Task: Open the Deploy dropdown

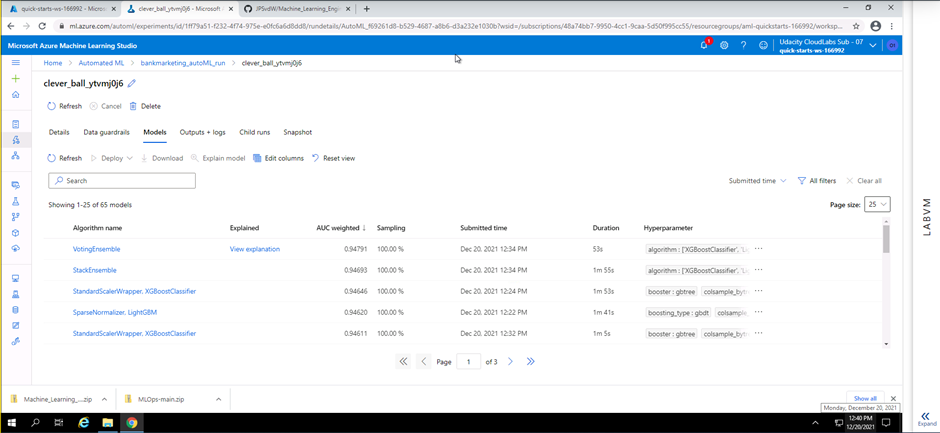Action: pos(112,158)
